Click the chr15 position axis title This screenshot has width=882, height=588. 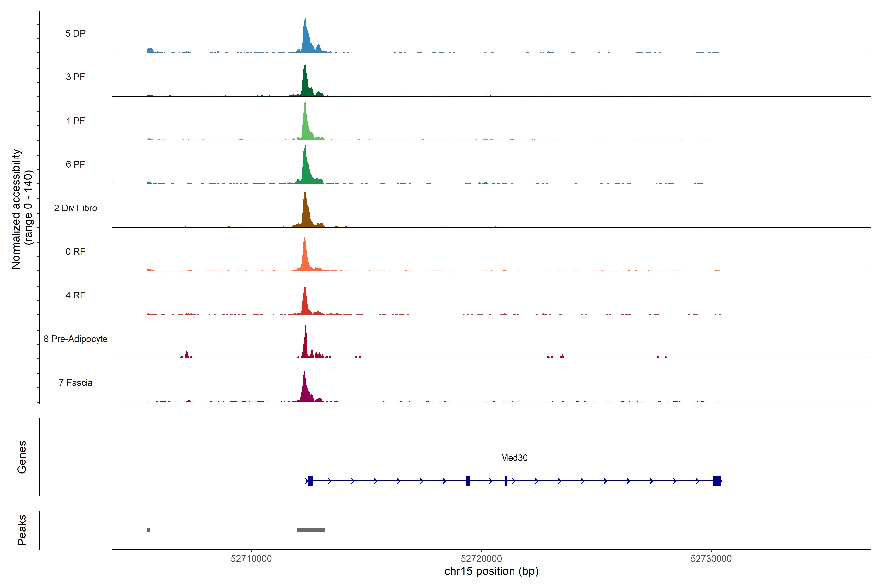[x=491, y=571]
